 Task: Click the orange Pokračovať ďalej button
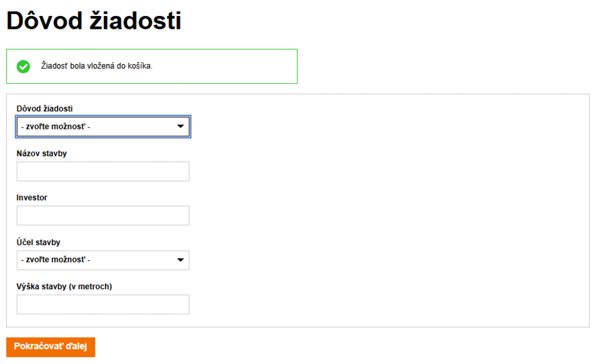click(x=51, y=347)
